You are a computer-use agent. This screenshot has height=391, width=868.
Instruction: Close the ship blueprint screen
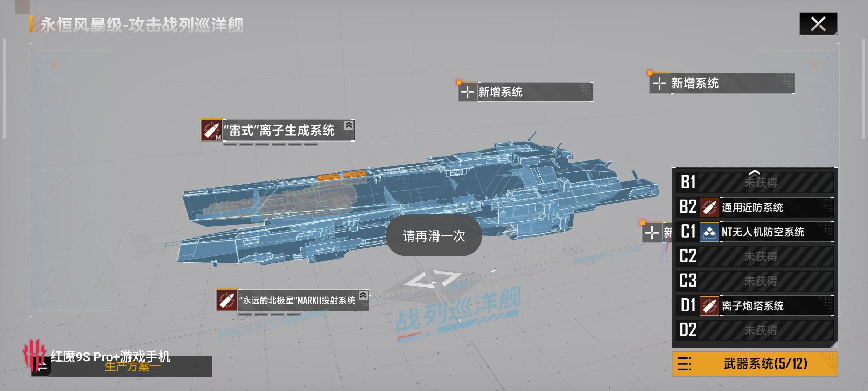(x=818, y=24)
